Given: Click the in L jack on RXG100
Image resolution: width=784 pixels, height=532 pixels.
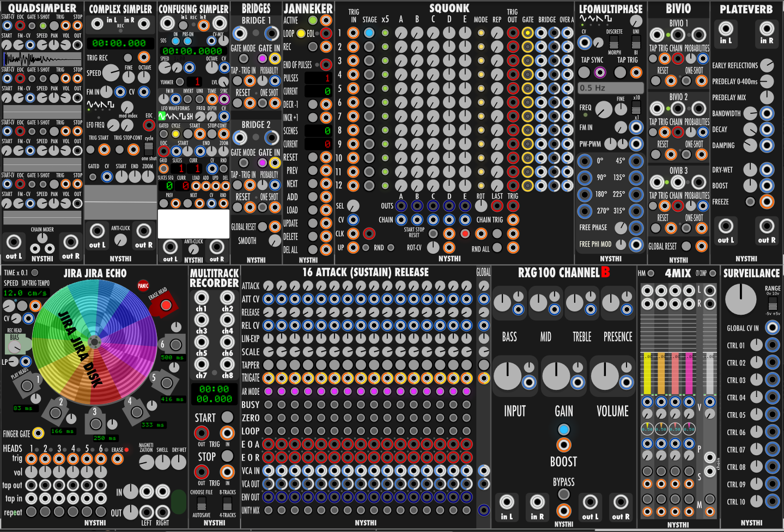Looking at the screenshot, I should click(507, 502).
